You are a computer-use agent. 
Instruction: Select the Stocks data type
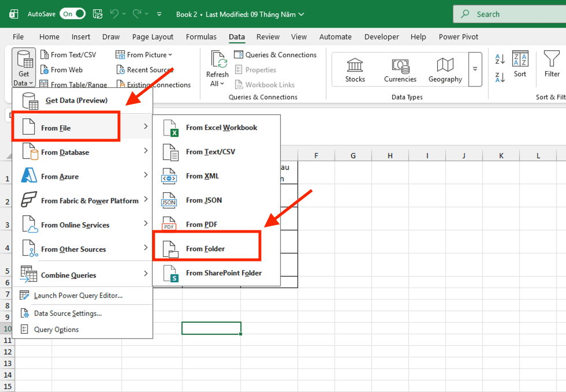coord(355,70)
